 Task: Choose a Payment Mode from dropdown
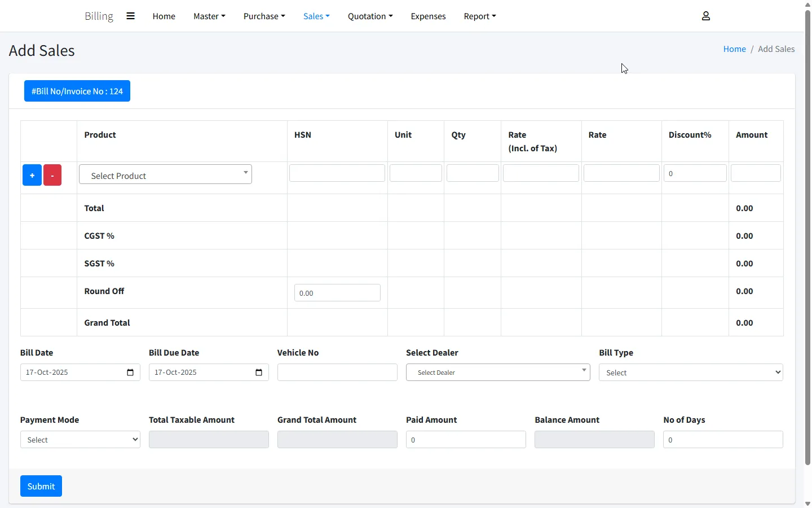(80, 440)
